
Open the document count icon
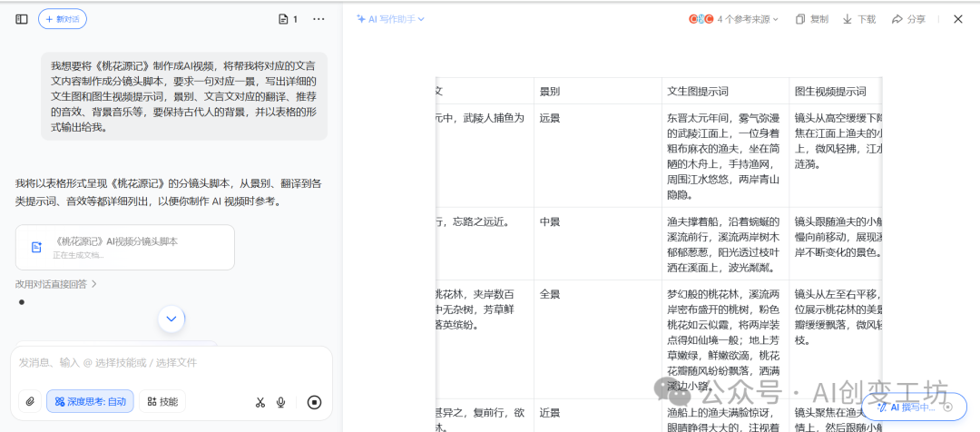coord(288,19)
